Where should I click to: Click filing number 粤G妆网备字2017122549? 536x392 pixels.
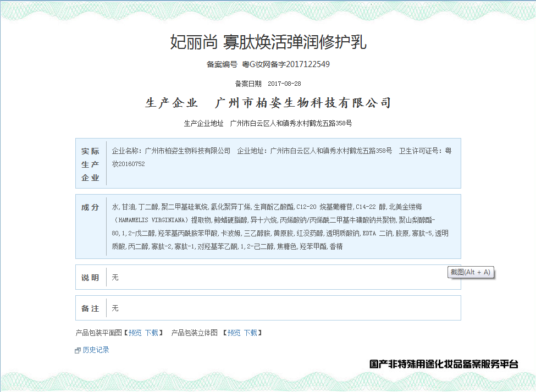[286, 64]
